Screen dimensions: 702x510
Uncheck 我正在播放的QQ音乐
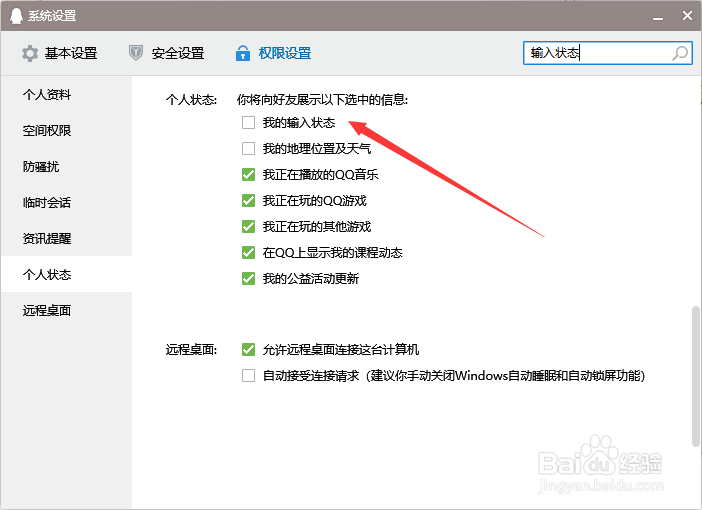pyautogui.click(x=248, y=174)
